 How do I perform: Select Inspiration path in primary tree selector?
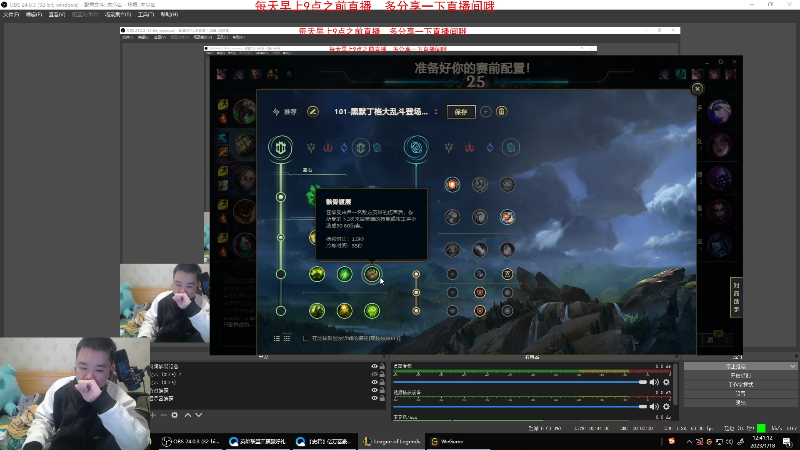377,148
